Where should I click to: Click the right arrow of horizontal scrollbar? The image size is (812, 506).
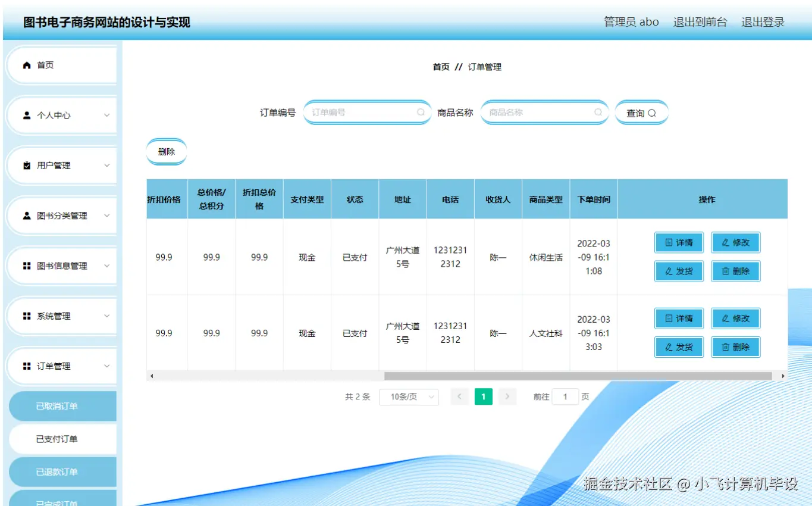pyautogui.click(x=783, y=376)
